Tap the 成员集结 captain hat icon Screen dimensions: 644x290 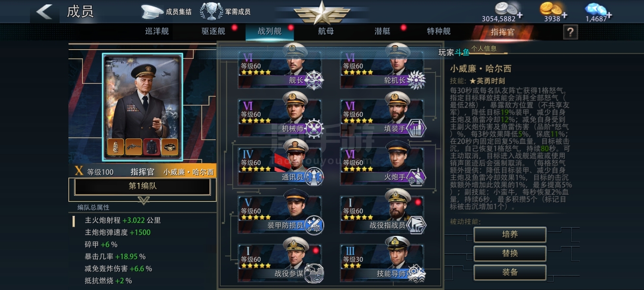click(152, 11)
